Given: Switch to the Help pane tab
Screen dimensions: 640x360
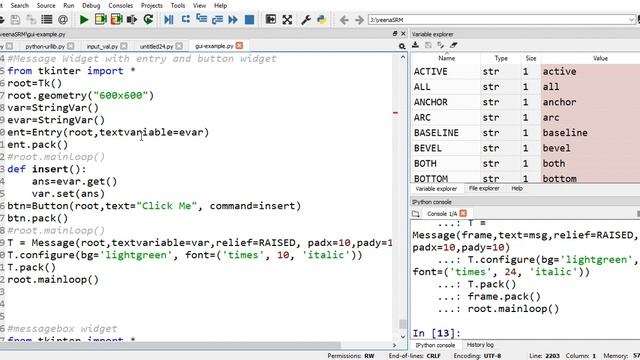Looking at the screenshot, I should coord(517,188).
